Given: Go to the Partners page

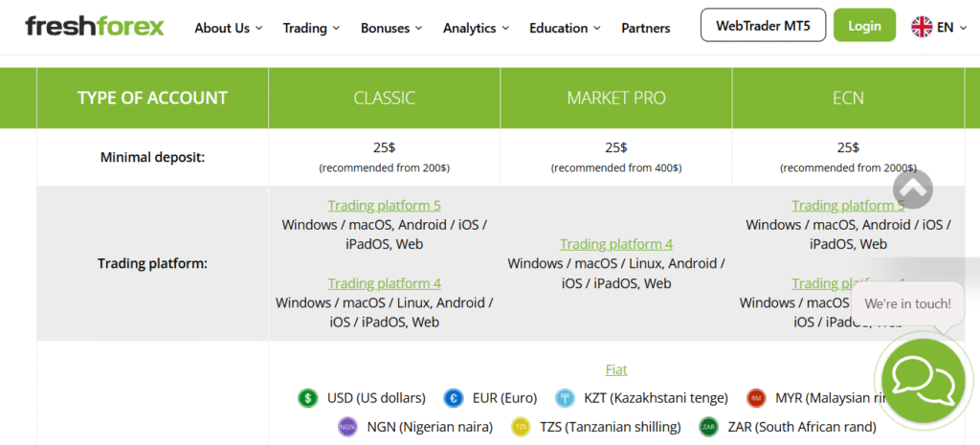Looking at the screenshot, I should [646, 28].
